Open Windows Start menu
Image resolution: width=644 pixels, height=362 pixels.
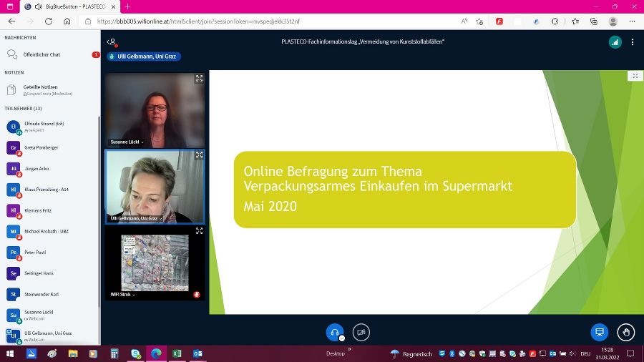click(10, 354)
